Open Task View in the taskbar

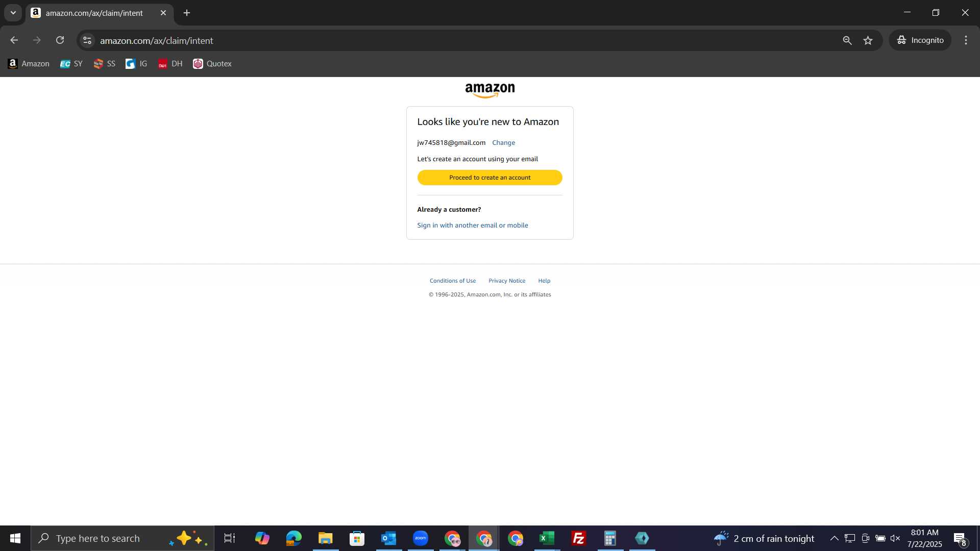[x=230, y=538]
